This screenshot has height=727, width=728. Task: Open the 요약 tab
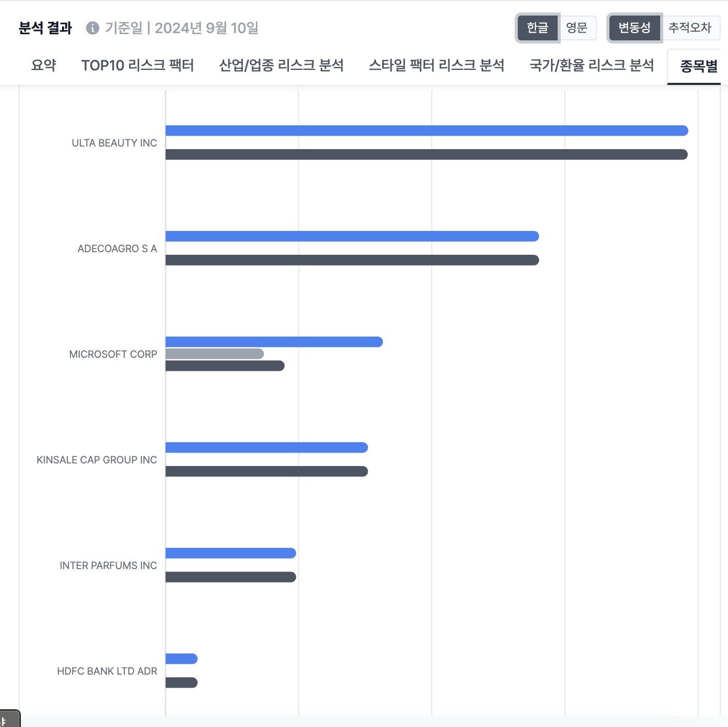pos(43,65)
